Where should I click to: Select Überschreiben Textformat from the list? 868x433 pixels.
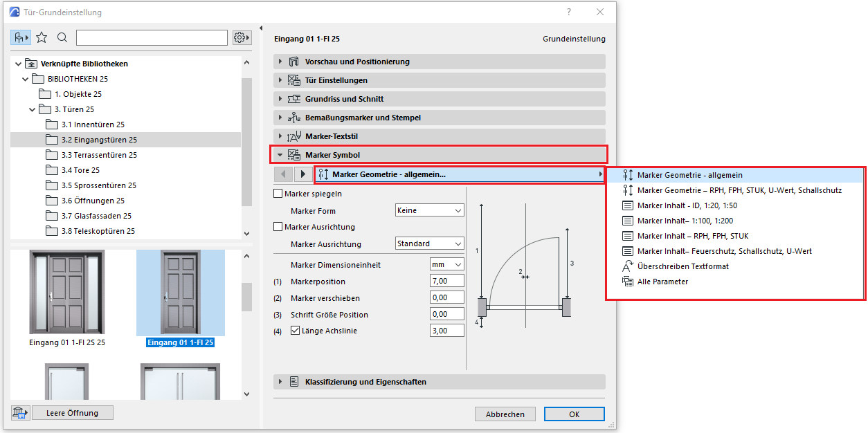click(682, 266)
